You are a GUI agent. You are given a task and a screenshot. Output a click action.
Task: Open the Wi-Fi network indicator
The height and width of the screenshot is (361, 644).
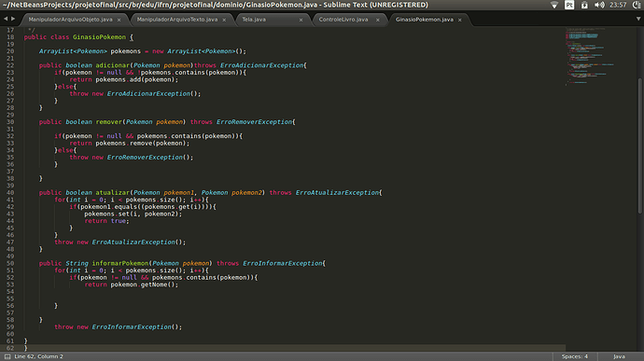[x=554, y=5]
